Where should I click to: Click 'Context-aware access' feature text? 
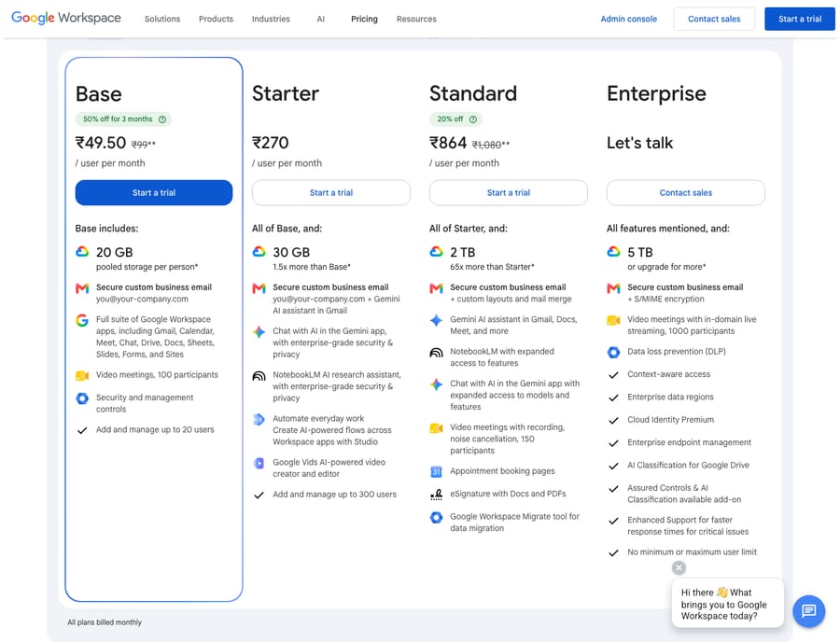[x=668, y=374]
